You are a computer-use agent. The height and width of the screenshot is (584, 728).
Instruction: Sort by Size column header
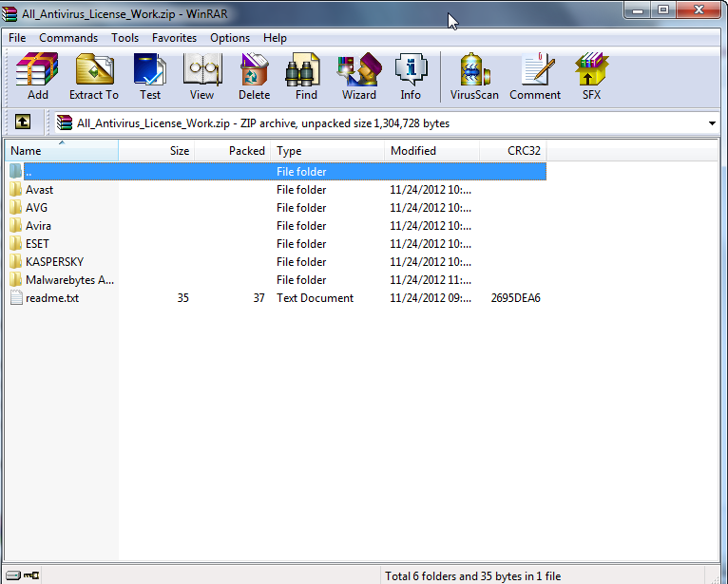pyautogui.click(x=157, y=151)
